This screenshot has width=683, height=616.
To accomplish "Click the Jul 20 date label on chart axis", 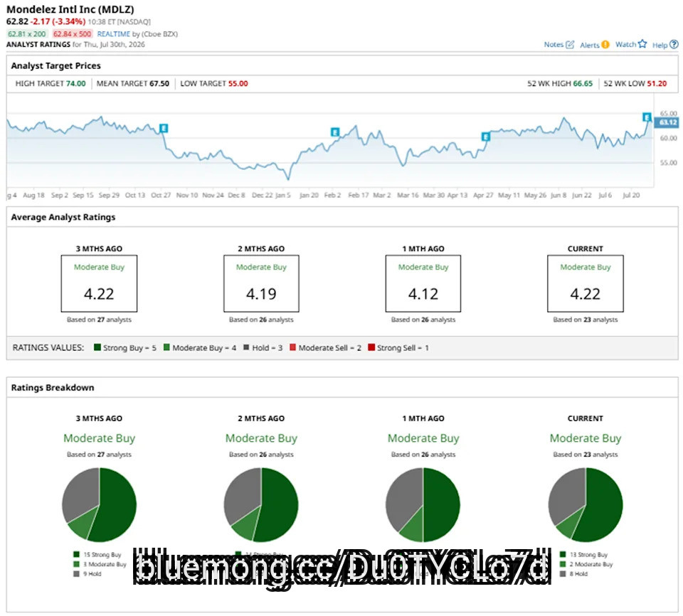I will 631,195.
